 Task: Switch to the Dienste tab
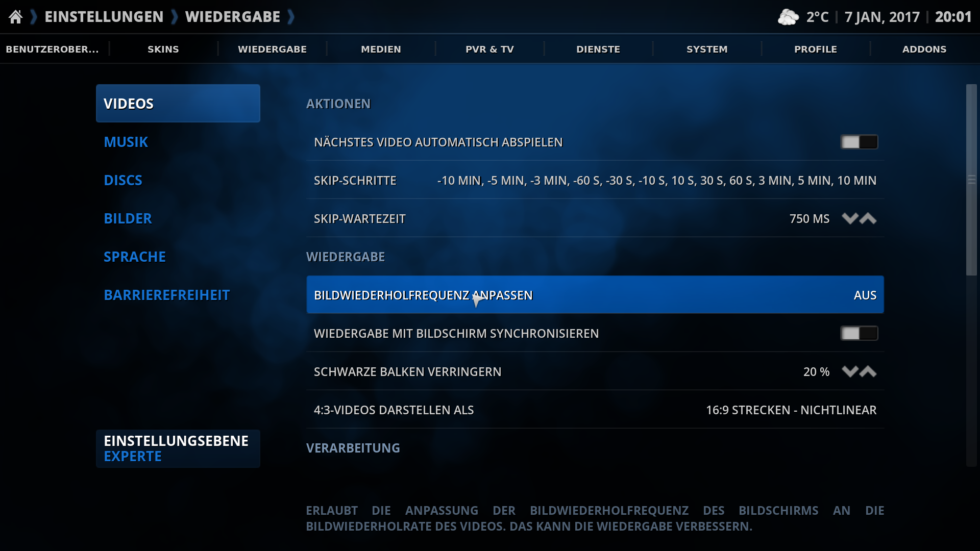(x=598, y=49)
